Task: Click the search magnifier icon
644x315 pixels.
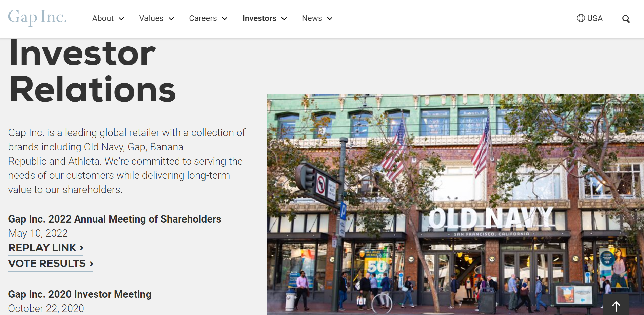Action: (626, 19)
